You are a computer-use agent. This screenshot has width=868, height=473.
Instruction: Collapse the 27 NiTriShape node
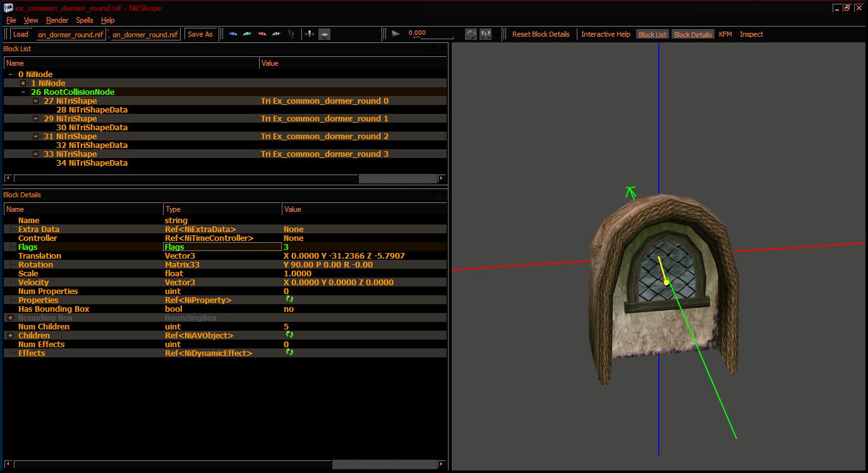(36, 101)
